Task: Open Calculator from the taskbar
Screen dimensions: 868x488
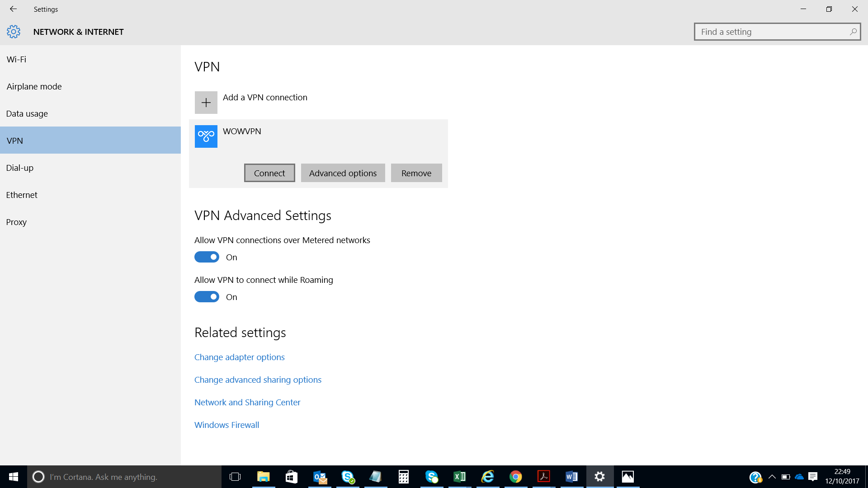Action: [403, 477]
